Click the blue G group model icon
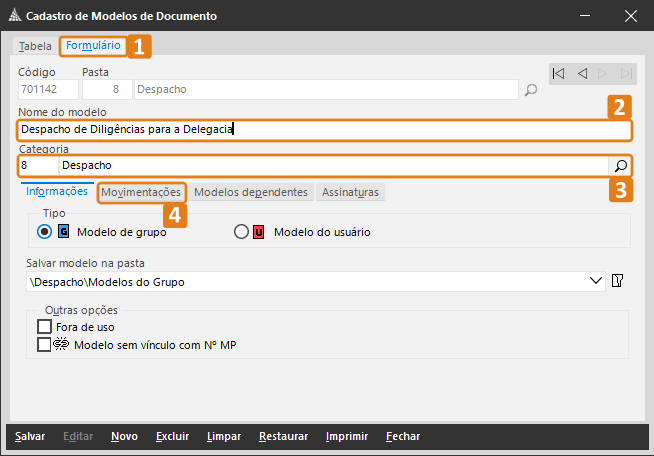 coord(63,232)
